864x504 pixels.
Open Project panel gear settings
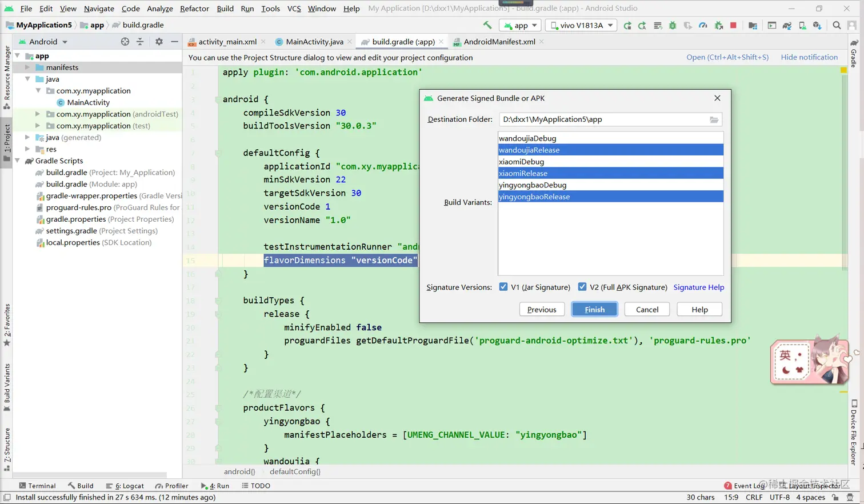click(x=159, y=42)
